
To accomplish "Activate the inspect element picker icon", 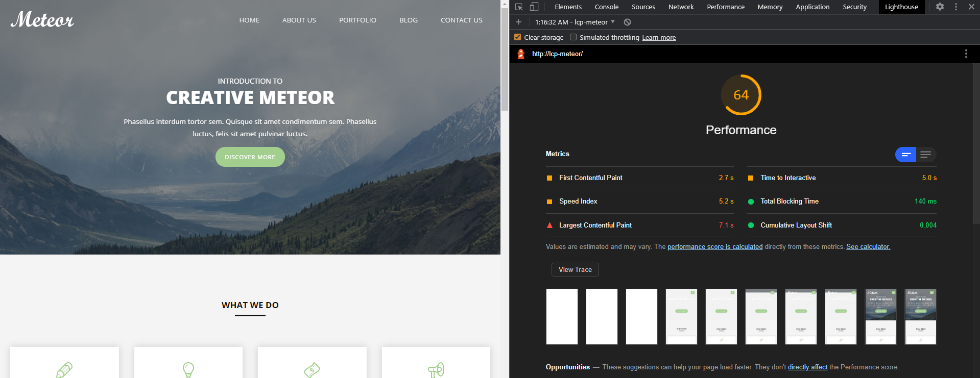I will (519, 7).
